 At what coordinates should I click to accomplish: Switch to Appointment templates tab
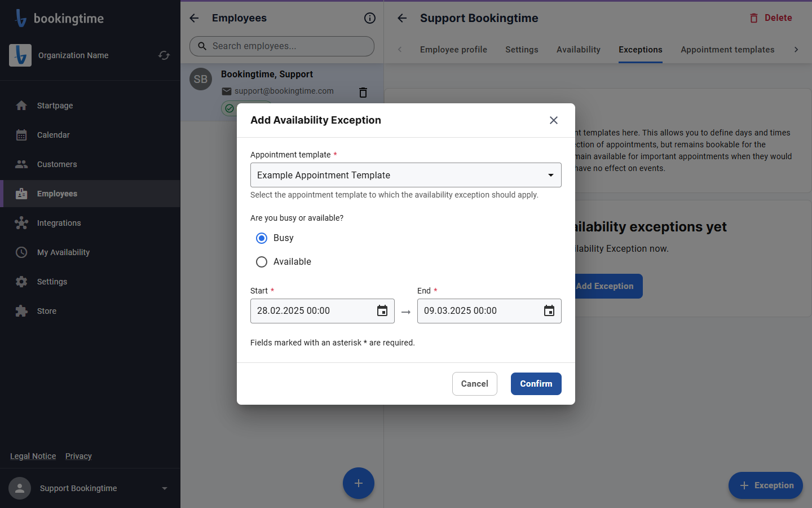click(727, 50)
